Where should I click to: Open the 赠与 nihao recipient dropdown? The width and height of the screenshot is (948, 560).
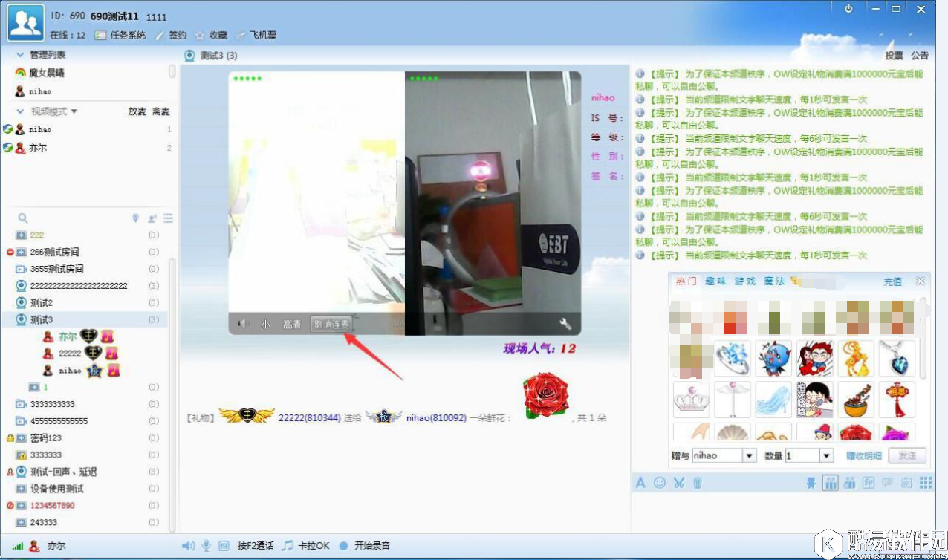(x=749, y=456)
